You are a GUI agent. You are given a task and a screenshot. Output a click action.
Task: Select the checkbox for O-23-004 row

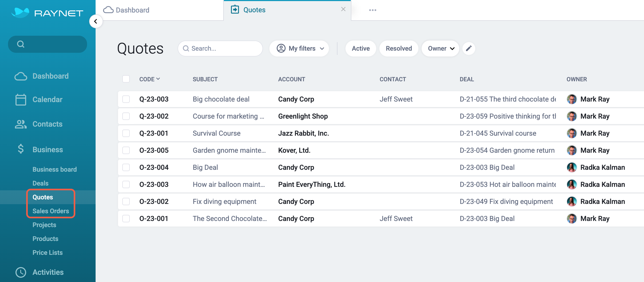[x=126, y=167]
